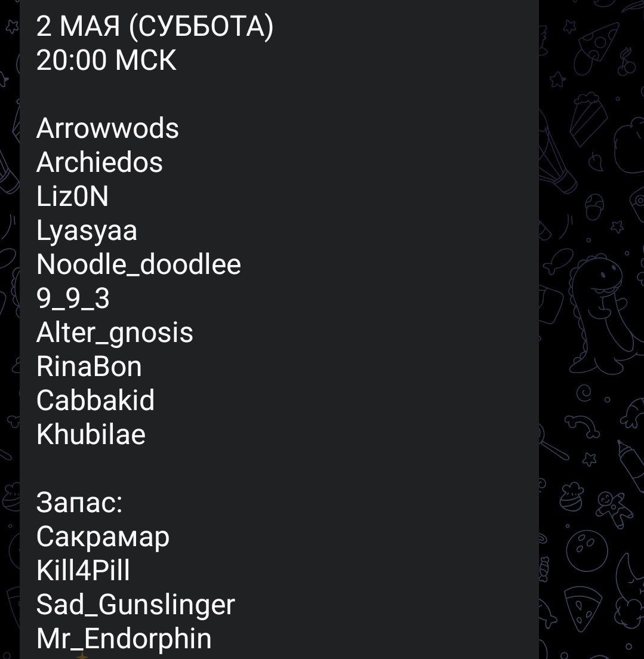Click the date line "2 МАЯ (СУББОТА)"
Screen dimensions: 644x659
point(155,26)
